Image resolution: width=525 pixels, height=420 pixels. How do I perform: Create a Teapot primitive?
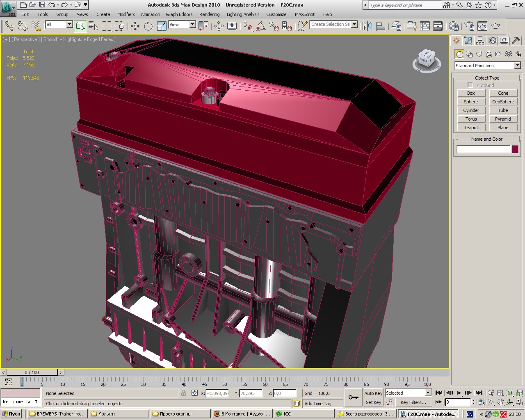[x=471, y=128]
